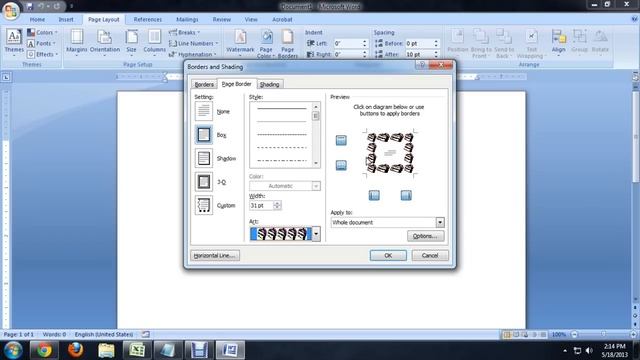This screenshot has width=640, height=360.
Task: Open Margins options
Action: click(x=77, y=42)
